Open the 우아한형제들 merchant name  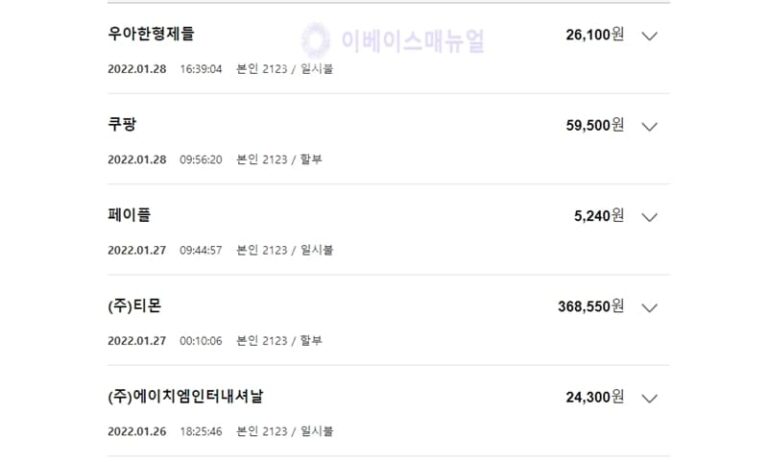[x=151, y=33]
